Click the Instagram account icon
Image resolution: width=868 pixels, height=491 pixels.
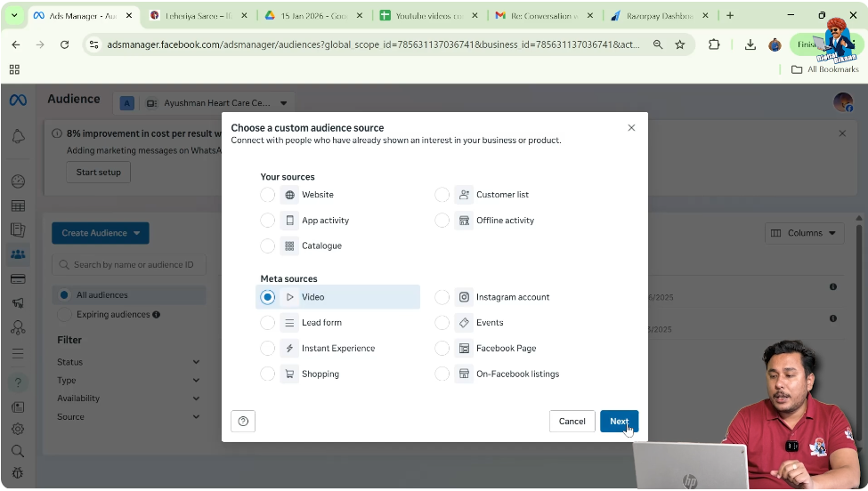pos(464,297)
